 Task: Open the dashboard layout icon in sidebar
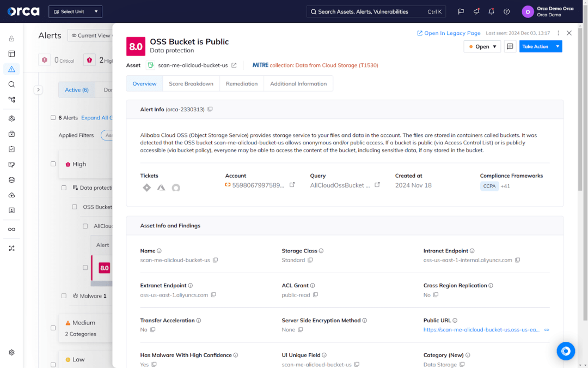11,53
